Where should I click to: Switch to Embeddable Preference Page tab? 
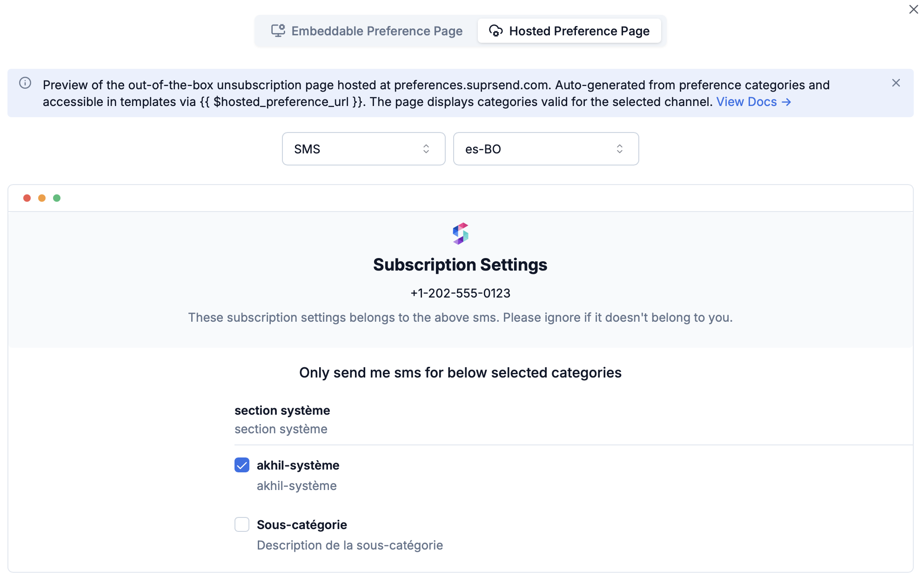tap(367, 31)
